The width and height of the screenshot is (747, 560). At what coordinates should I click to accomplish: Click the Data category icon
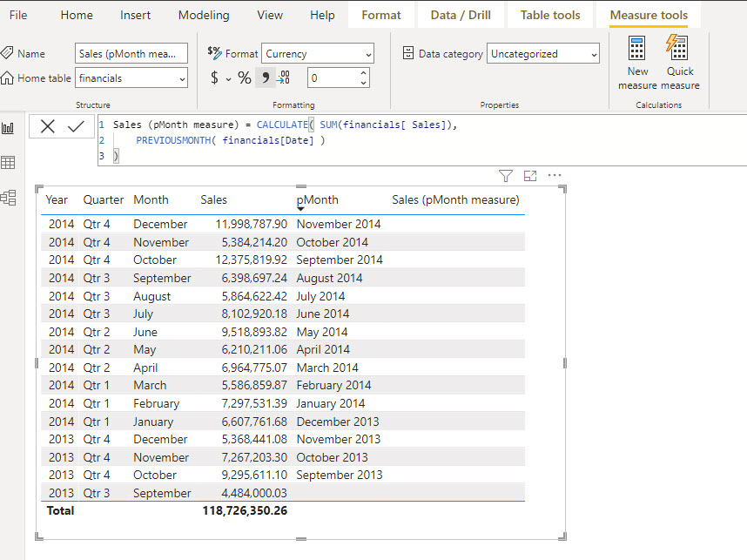(408, 53)
